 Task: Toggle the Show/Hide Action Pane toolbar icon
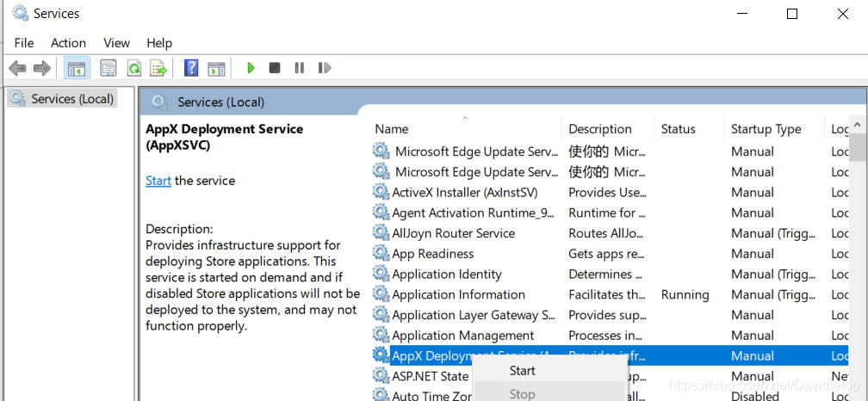(x=216, y=69)
